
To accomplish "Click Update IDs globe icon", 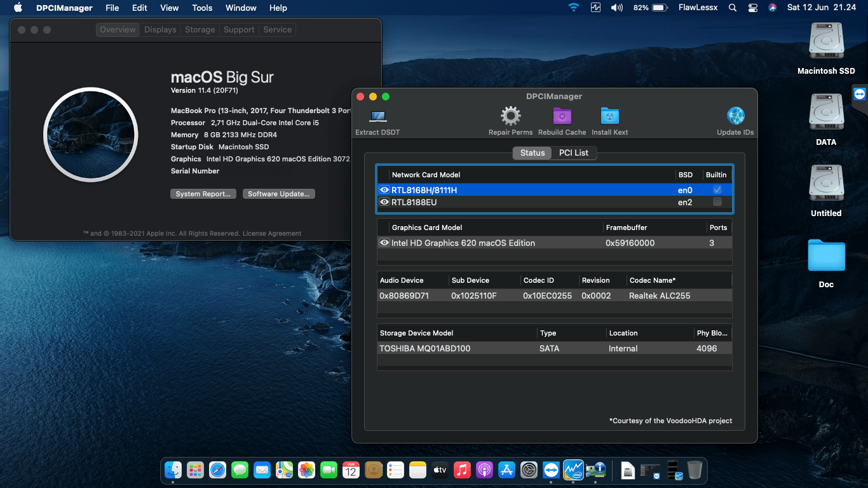I will pos(736,116).
